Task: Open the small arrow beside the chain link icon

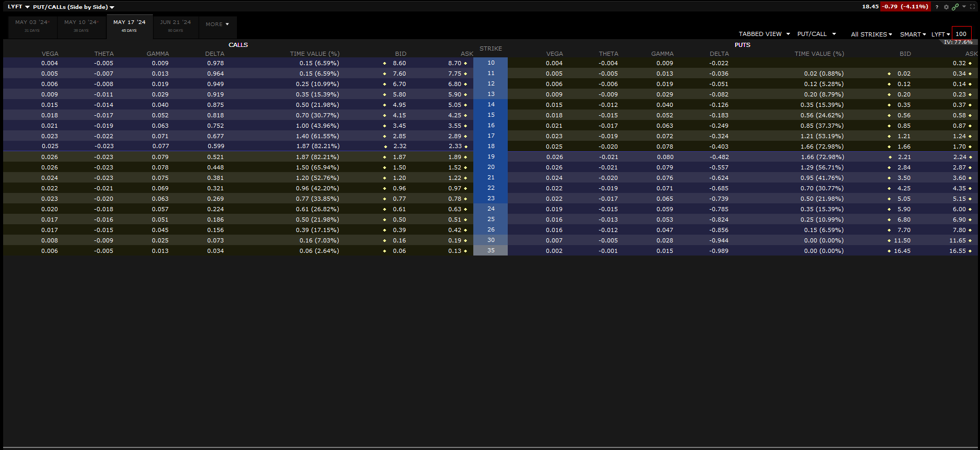Action: (x=964, y=6)
